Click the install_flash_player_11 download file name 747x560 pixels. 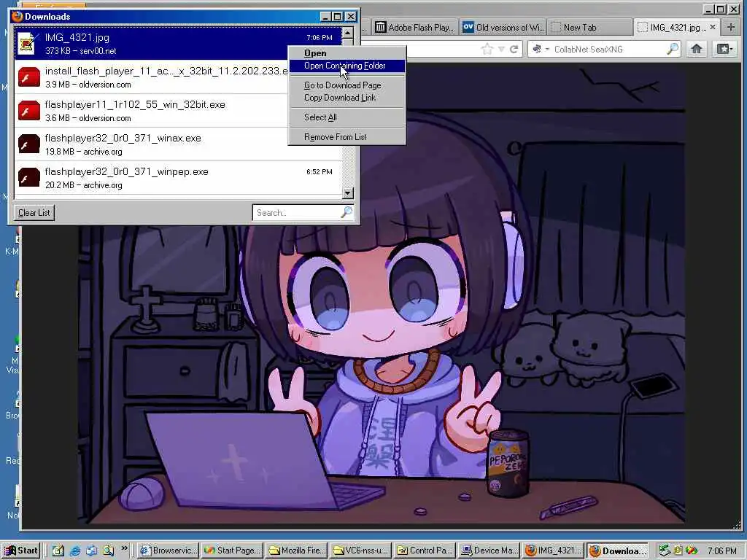(x=166, y=71)
